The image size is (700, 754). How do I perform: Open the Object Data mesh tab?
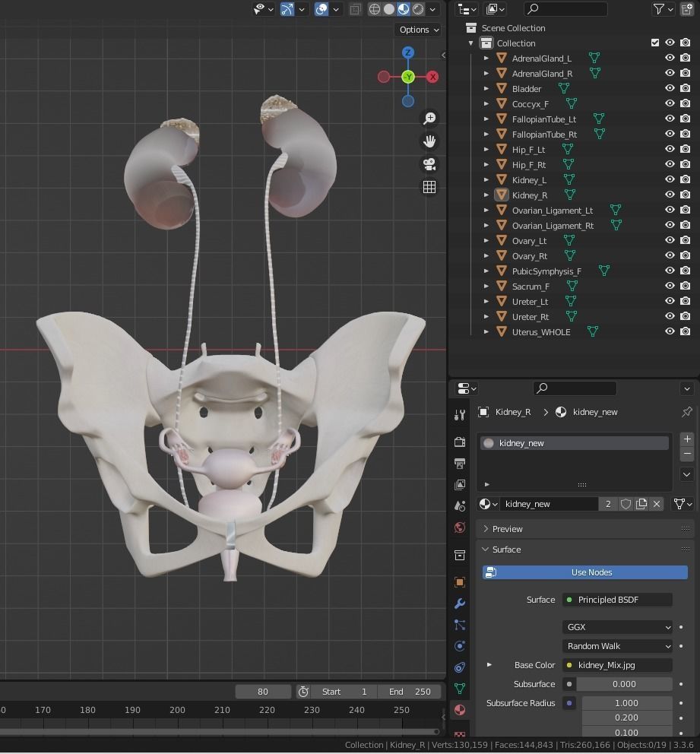click(x=460, y=689)
